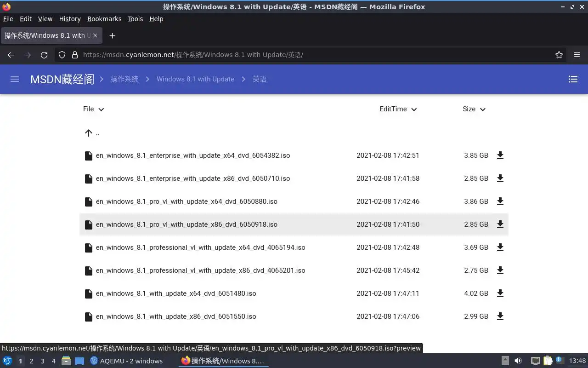This screenshot has width=588, height=368.
Task: Open en_windows_8.1_professional_vl_with_update_x86_dvd_4065201.iso
Action: (201, 270)
